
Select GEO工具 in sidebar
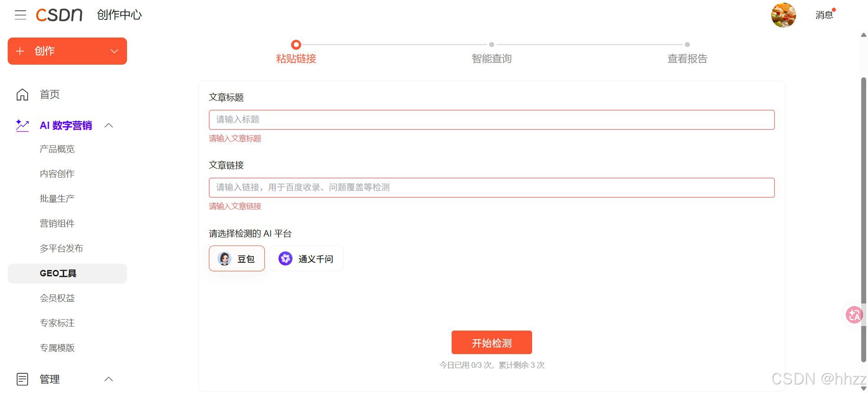pos(67,274)
